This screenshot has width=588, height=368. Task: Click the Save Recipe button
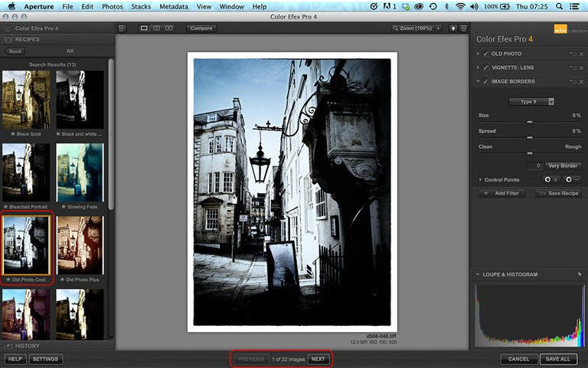pos(558,193)
